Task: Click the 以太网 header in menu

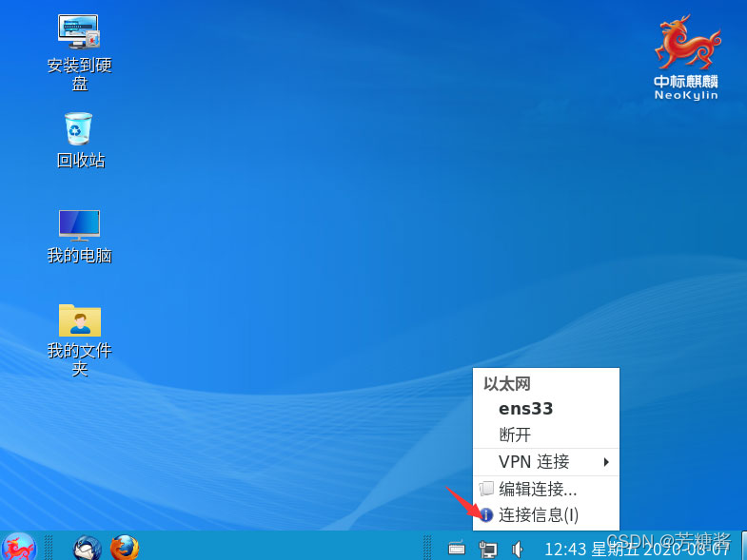Action: tap(507, 384)
